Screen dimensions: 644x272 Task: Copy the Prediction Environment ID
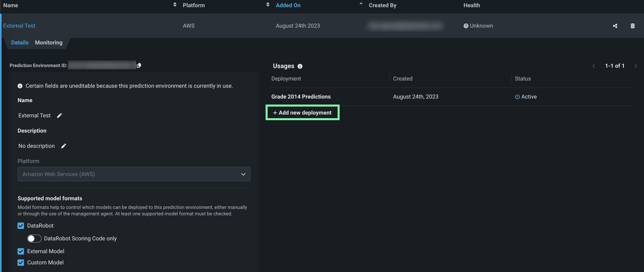pos(139,65)
